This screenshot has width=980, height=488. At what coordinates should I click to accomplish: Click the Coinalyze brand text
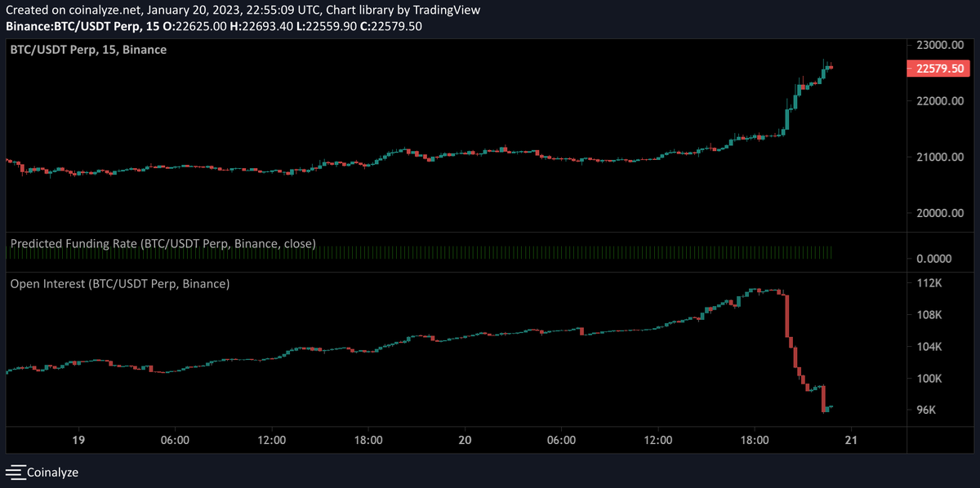coord(53,472)
